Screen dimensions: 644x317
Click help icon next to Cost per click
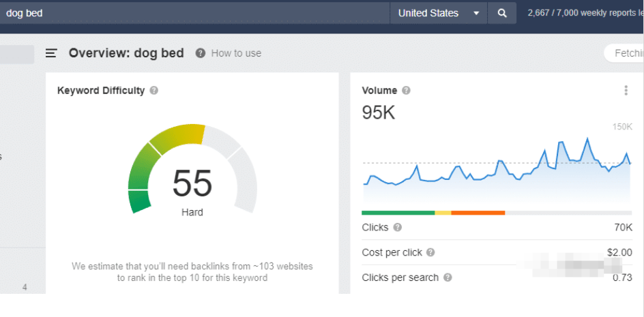430,253
